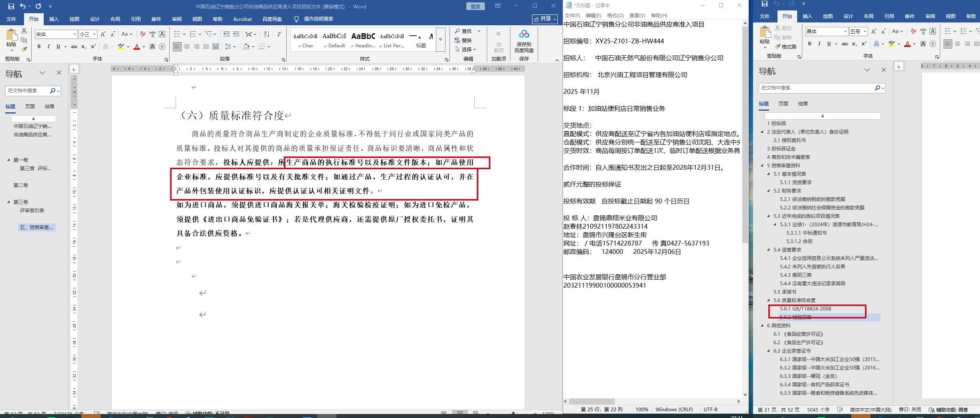Increase font size in the 宋体 Word ribbon
Viewport: 980px width, 418px height.
click(x=103, y=34)
